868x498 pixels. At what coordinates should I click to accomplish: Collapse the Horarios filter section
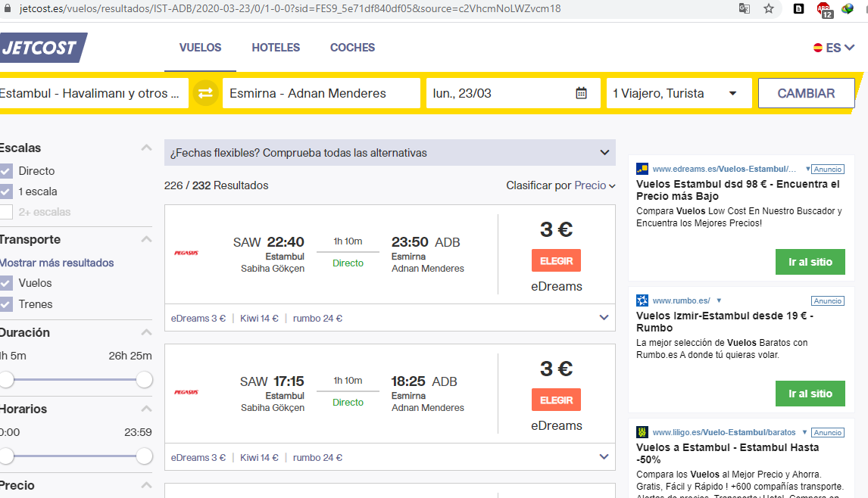click(x=146, y=409)
